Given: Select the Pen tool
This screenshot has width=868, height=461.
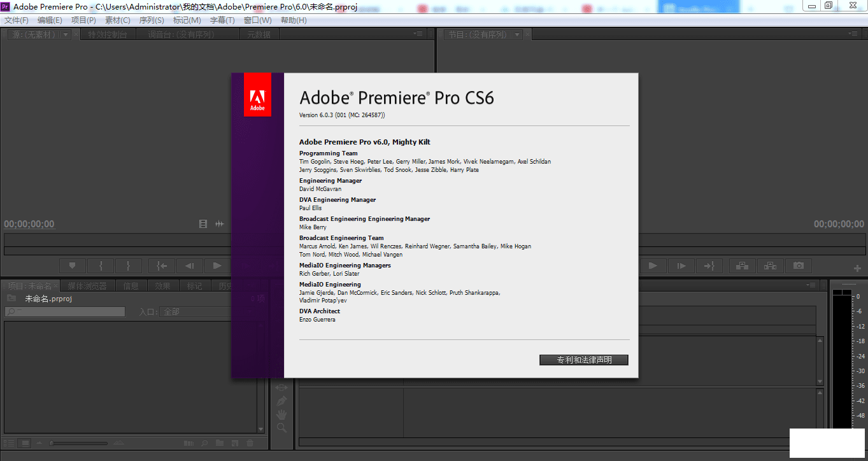Looking at the screenshot, I should click(281, 401).
